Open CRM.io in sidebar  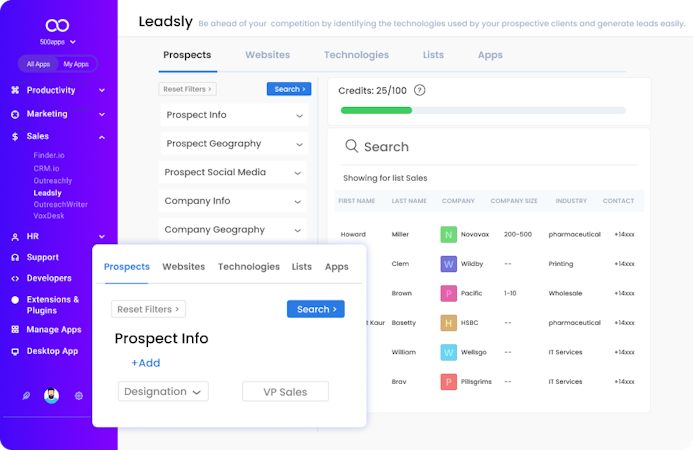[46, 168]
